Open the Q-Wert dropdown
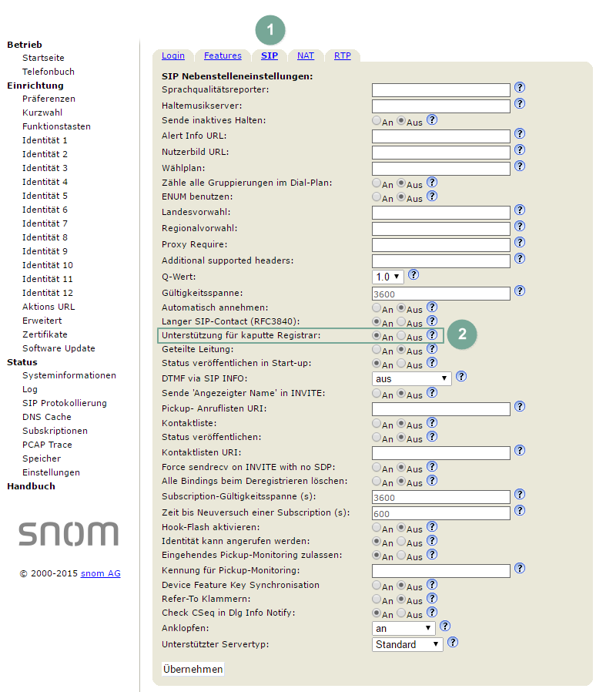This screenshot has width=616, height=692. coord(388,276)
